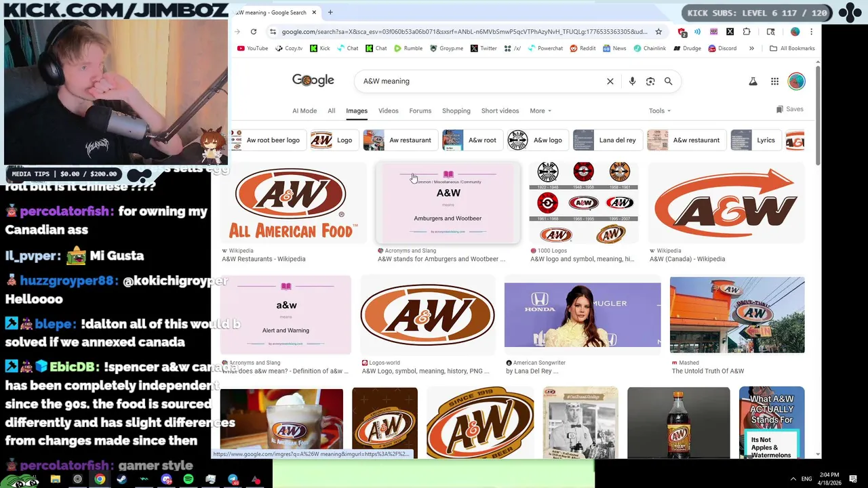Filter by the A&w logo chip

(x=538, y=140)
